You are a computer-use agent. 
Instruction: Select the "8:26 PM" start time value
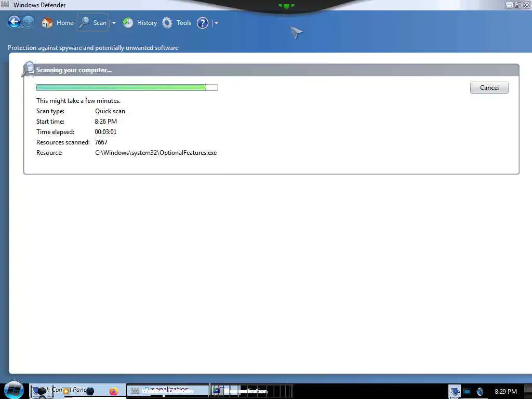point(105,122)
